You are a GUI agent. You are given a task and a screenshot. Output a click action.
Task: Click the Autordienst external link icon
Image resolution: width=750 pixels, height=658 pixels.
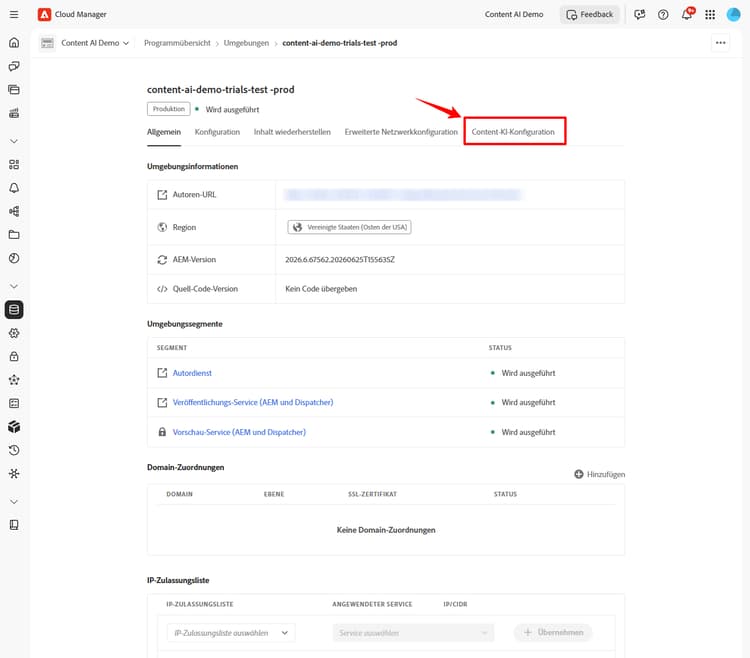[x=162, y=373]
